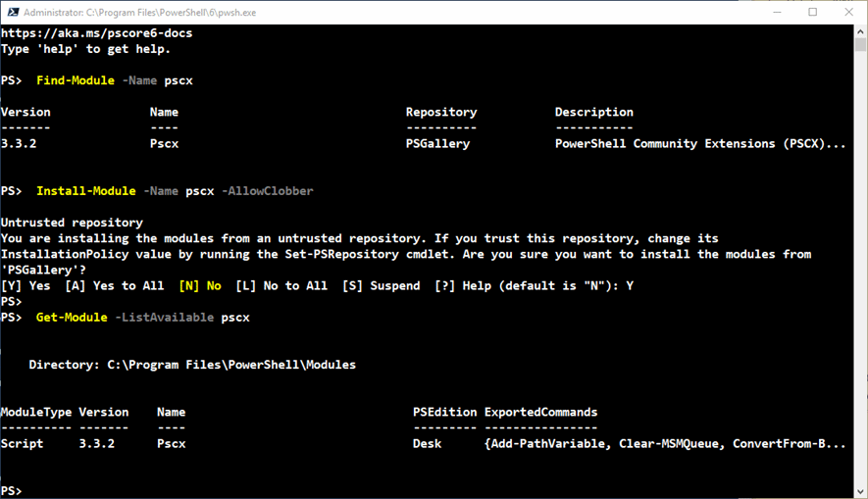This screenshot has width=868, height=499.
Task: Click the scrollbar down arrow
Action: click(860, 491)
